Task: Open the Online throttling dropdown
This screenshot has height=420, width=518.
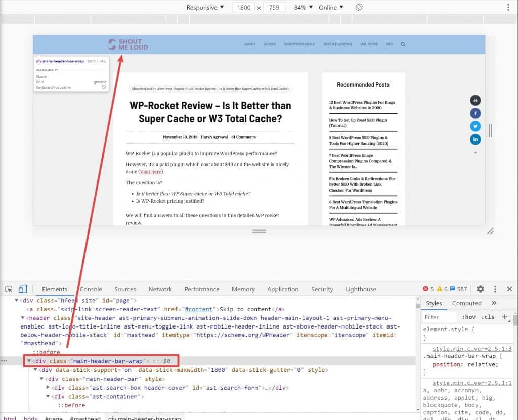Action: click(331, 7)
